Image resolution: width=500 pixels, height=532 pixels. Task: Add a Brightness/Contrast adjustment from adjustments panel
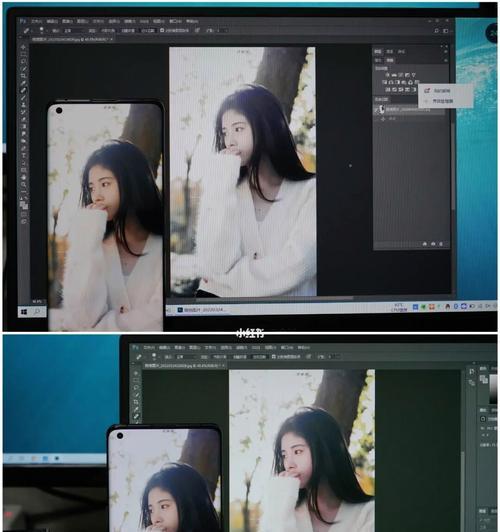tap(388, 75)
